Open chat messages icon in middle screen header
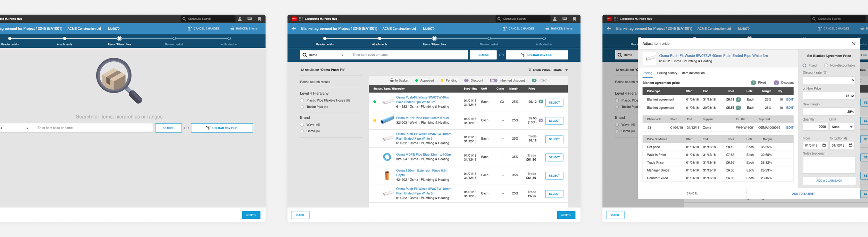Viewport: 868px width, 237px height. point(565,19)
